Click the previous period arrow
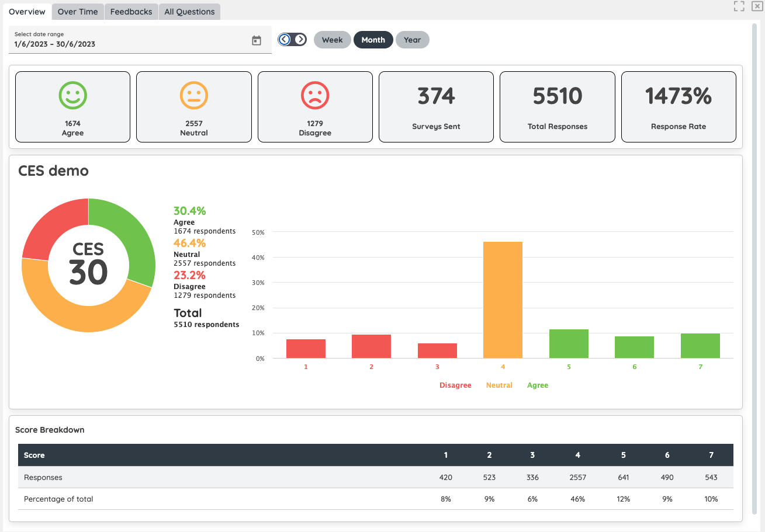Viewport: 765px width, 532px height. [x=285, y=40]
